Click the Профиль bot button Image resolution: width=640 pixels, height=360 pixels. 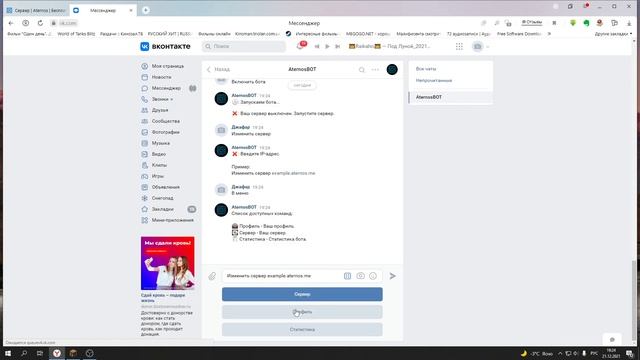click(302, 312)
